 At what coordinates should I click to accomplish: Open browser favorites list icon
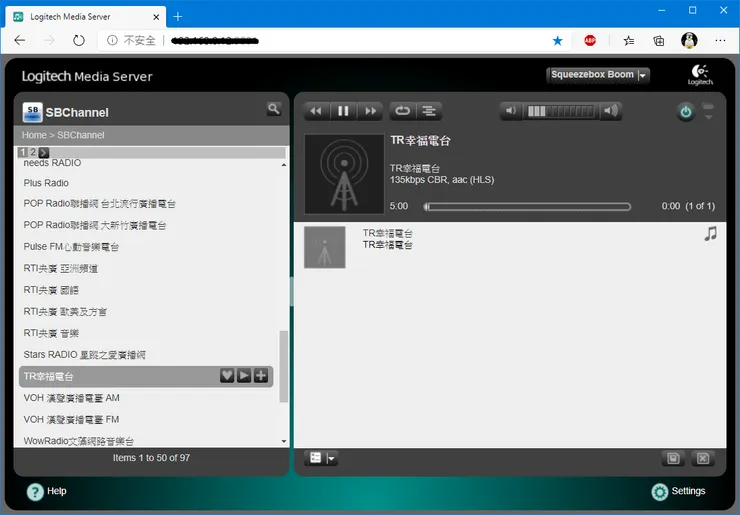pyautogui.click(x=629, y=41)
